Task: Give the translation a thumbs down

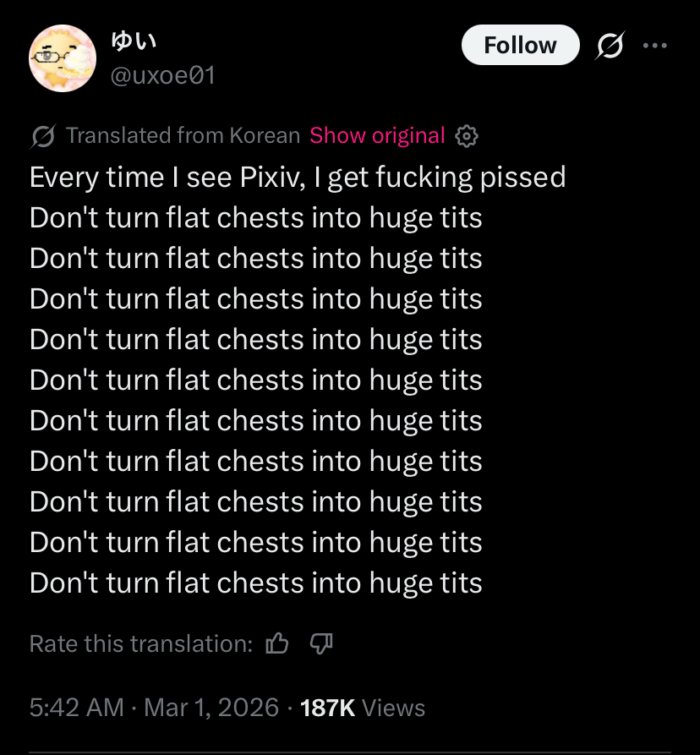Action: 321,644
